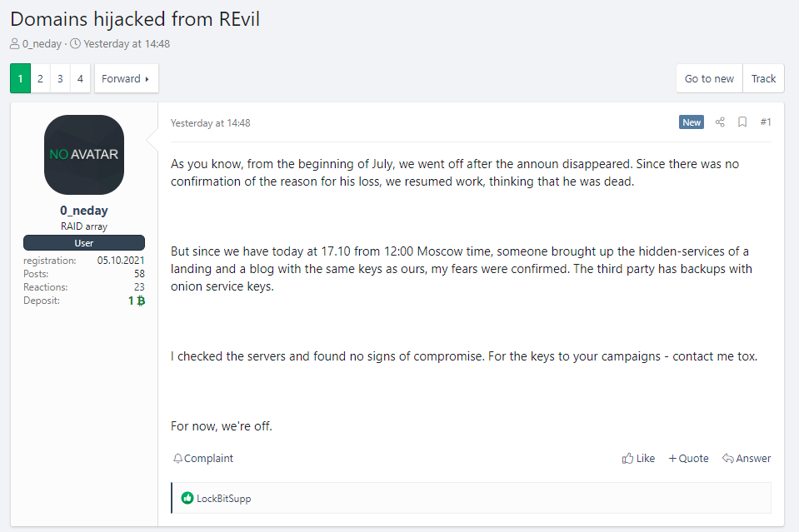Click the No Avatar profile image

coord(84,155)
